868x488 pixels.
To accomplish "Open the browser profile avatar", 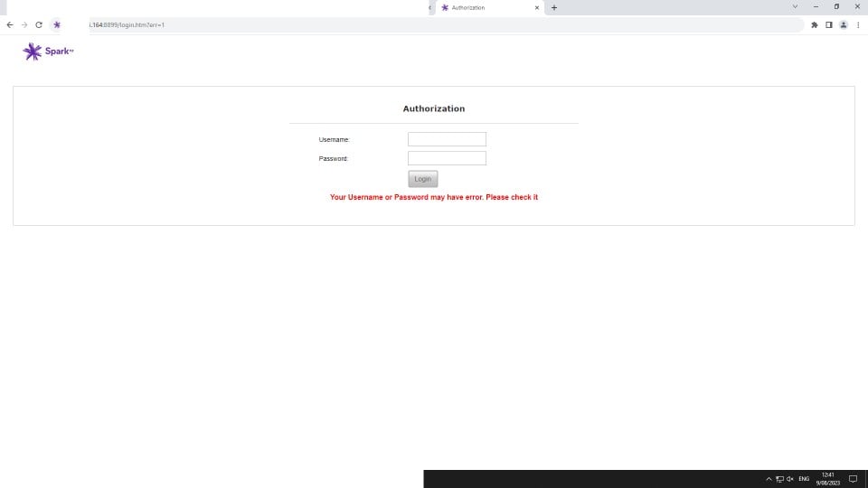I will (x=843, y=25).
